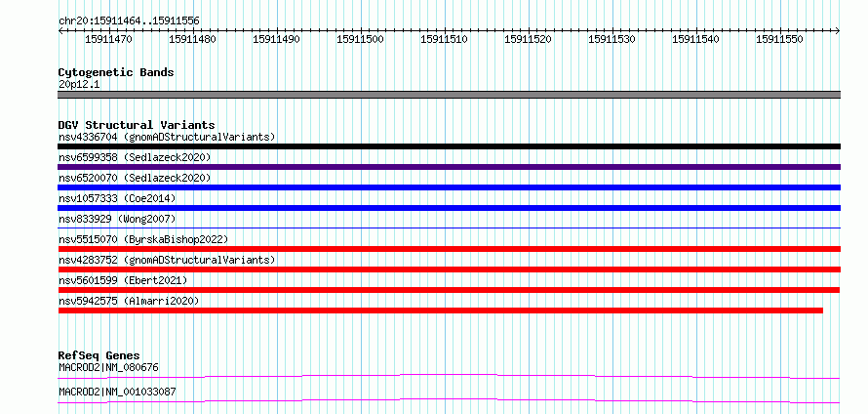Click ruler position 15911470

[x=108, y=39]
